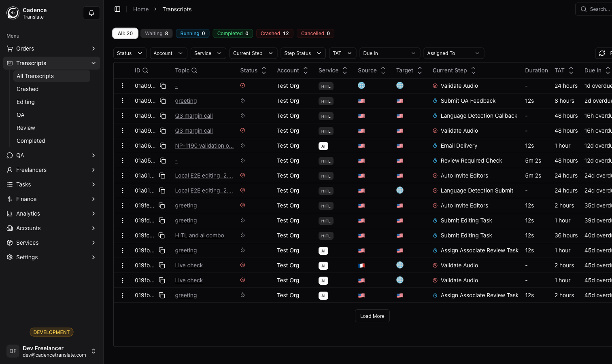
Task: Go to Home breadcrumb
Action: (141, 9)
